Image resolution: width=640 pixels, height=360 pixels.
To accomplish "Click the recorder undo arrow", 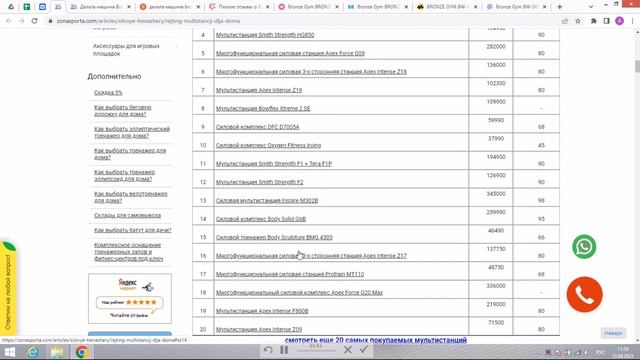I will click(268, 350).
